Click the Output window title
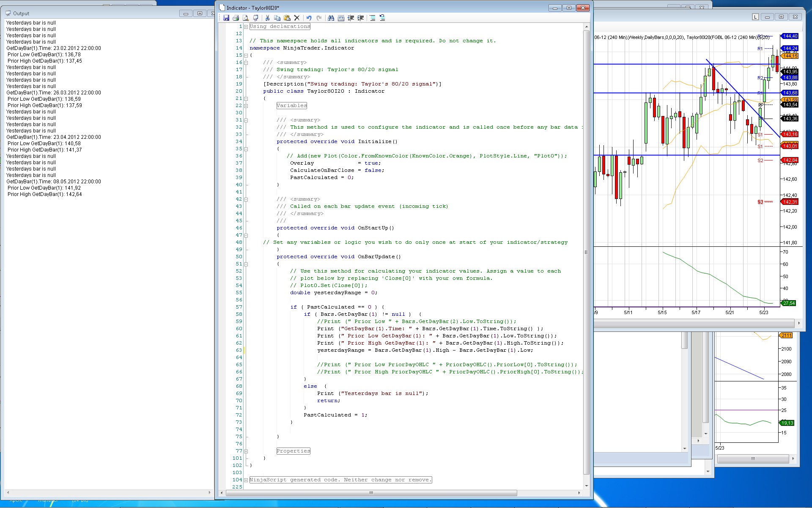This screenshot has height=508, width=812. [x=21, y=14]
